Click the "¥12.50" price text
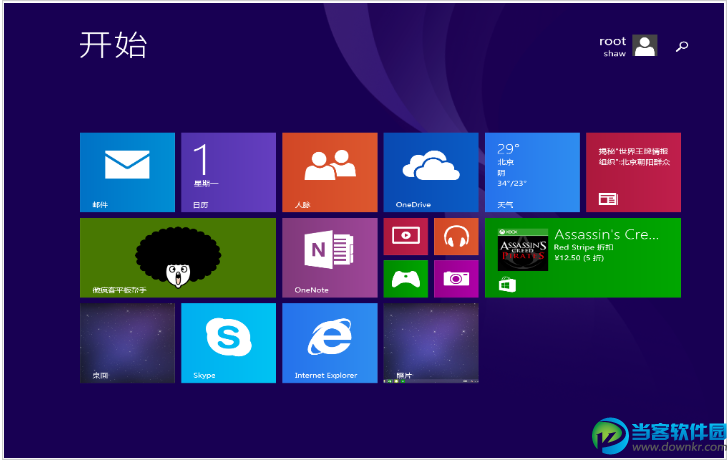Viewport: 728px width, 461px height. (x=567, y=258)
